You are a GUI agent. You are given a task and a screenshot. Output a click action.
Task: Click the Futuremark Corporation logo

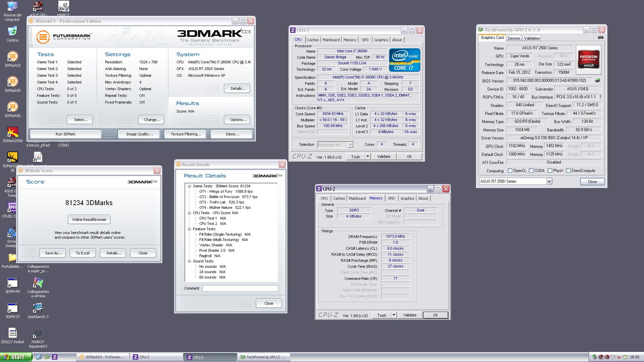pyautogui.click(x=64, y=37)
